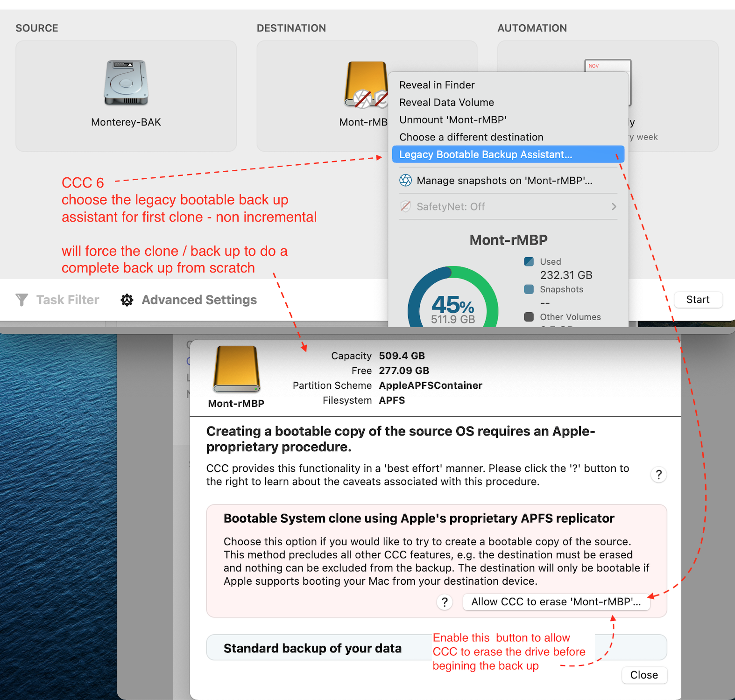Click the Mont-rMBP destination drive icon

(366, 84)
